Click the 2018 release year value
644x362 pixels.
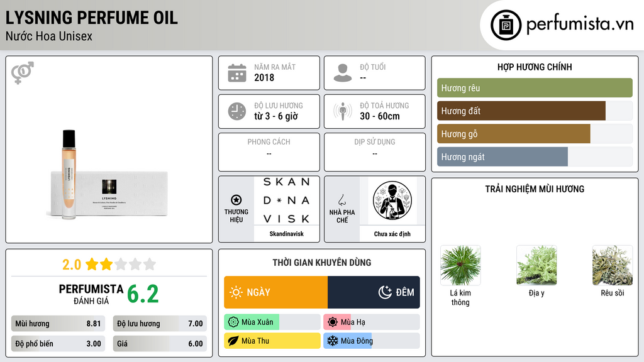(x=264, y=77)
